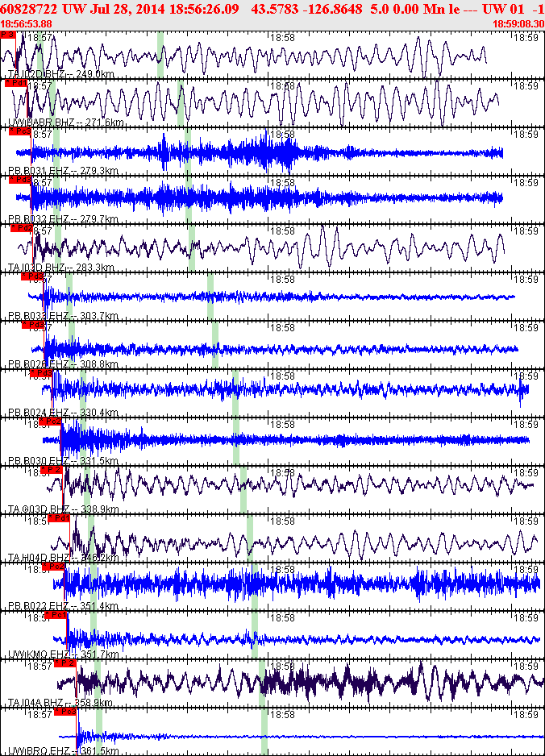The image size is (545, 756).
Task: Select the Pc1 pick flag on UW.KMO trace
Action: [x=56, y=615]
